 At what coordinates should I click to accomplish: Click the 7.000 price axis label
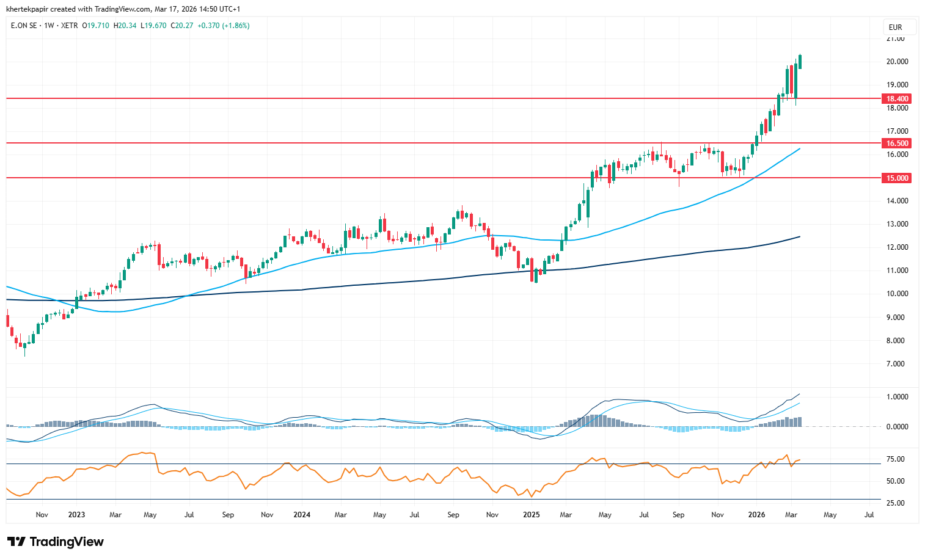point(897,364)
